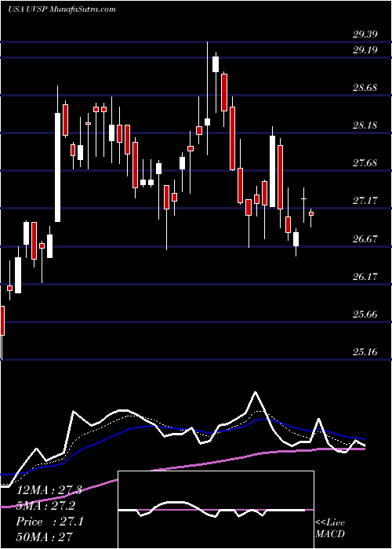Screen dimensions: 392x549
Task: Click the 27.68 price label
Action: (365, 163)
